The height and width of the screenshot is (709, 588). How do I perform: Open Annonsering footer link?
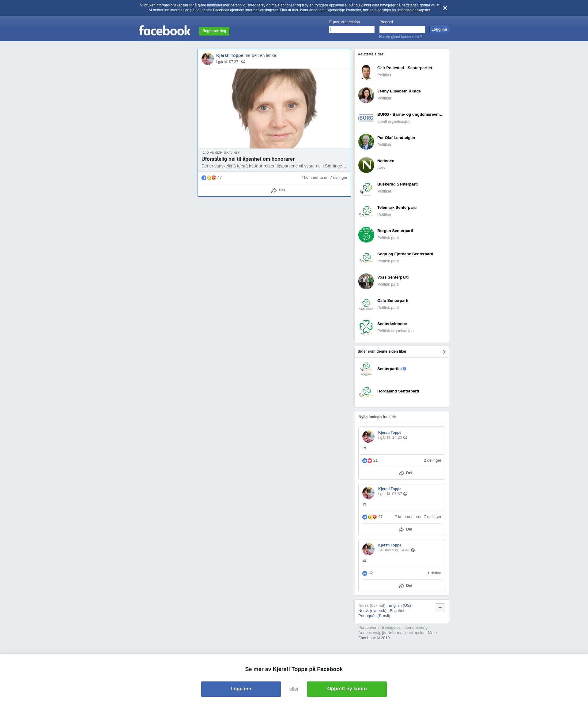(416, 628)
